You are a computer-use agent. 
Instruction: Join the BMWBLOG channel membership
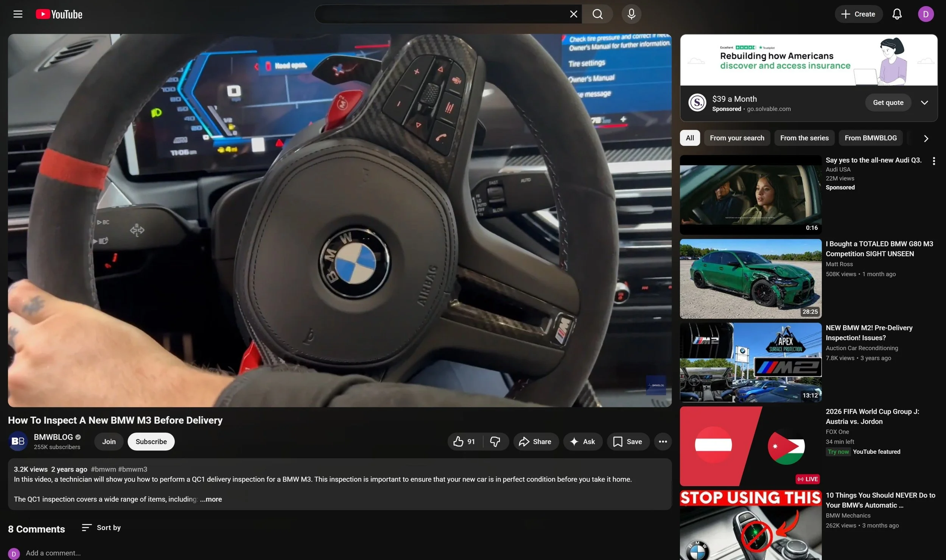(x=109, y=441)
